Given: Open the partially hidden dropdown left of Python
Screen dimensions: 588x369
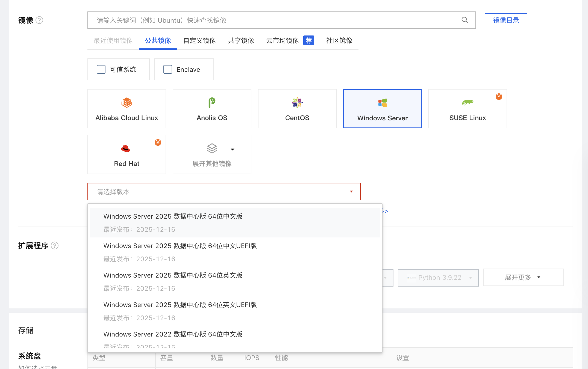Looking at the screenshot, I should pyautogui.click(x=387, y=278).
